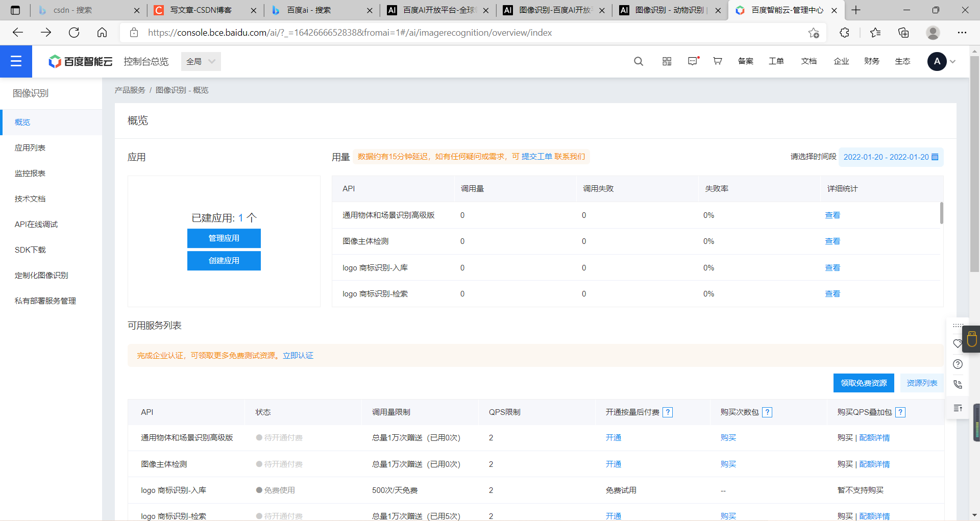980x521 pixels.
Task: Click the browser forward arrow
Action: tap(46, 33)
